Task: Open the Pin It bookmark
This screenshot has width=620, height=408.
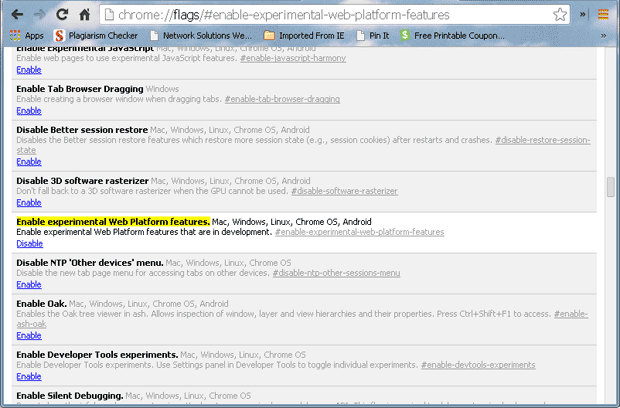Action: click(373, 36)
